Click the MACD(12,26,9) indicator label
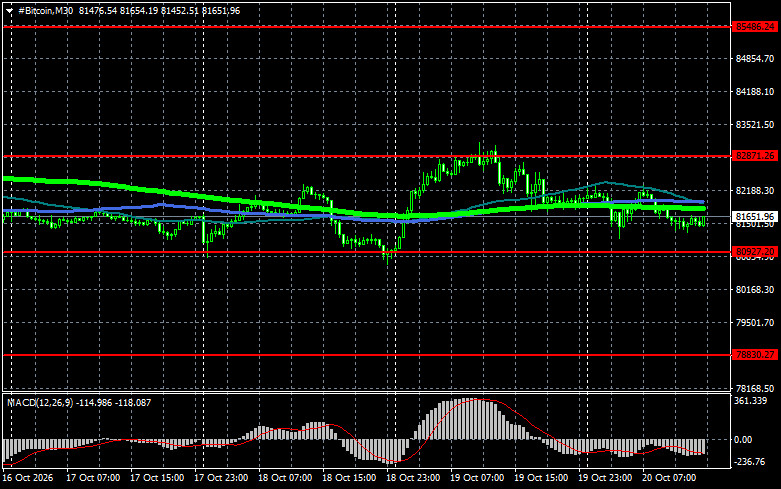781x489 pixels. [40, 402]
